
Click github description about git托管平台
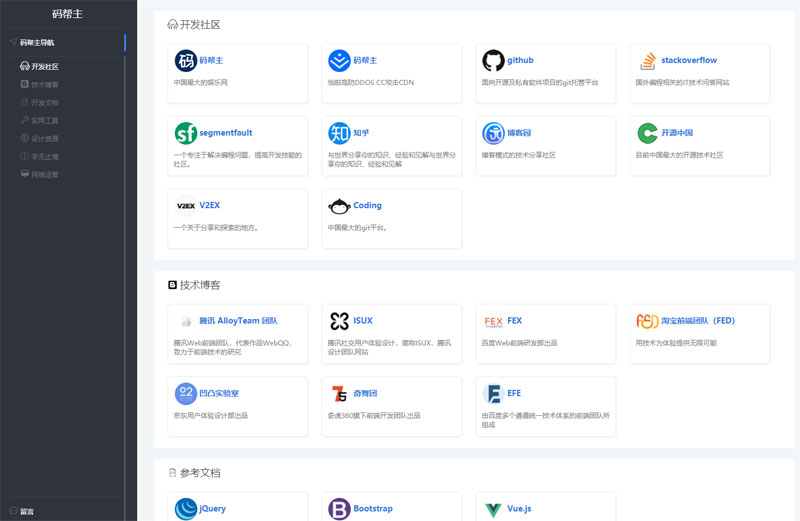(540, 82)
